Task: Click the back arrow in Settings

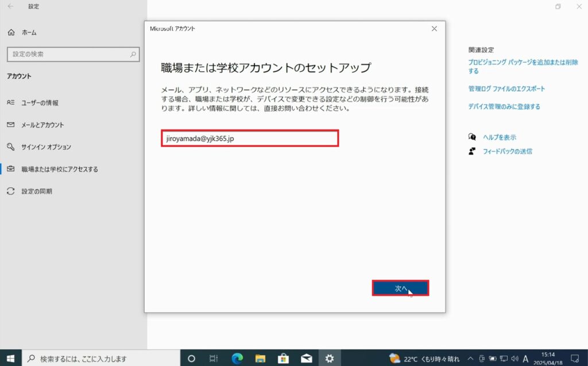Action: [x=10, y=7]
